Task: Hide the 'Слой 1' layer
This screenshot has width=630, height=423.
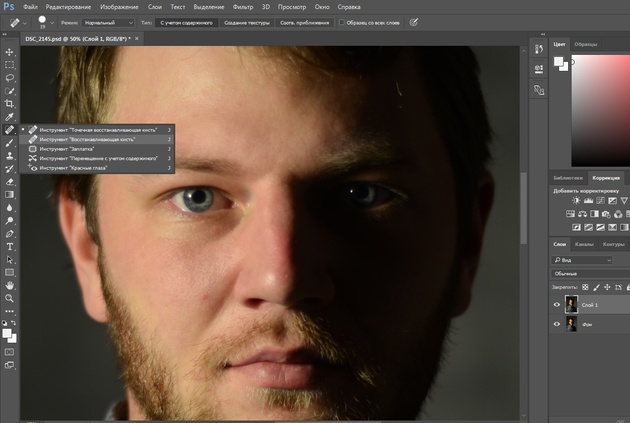Action: [557, 304]
